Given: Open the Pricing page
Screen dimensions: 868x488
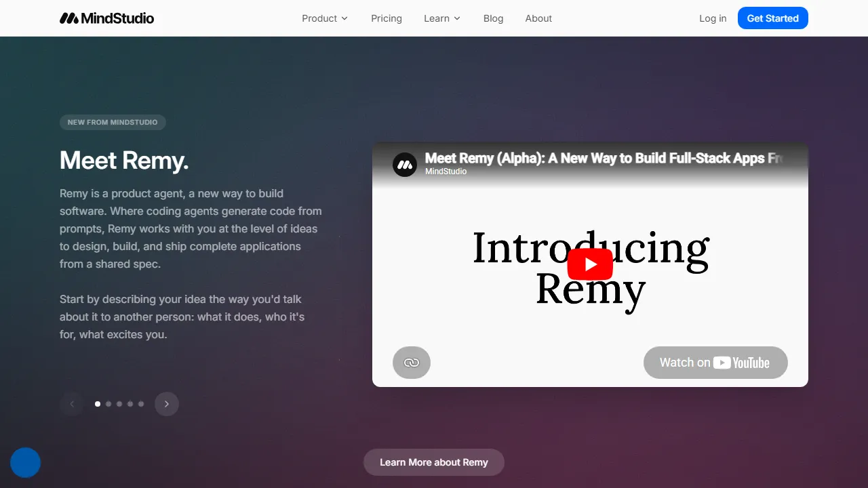Looking at the screenshot, I should (x=387, y=18).
